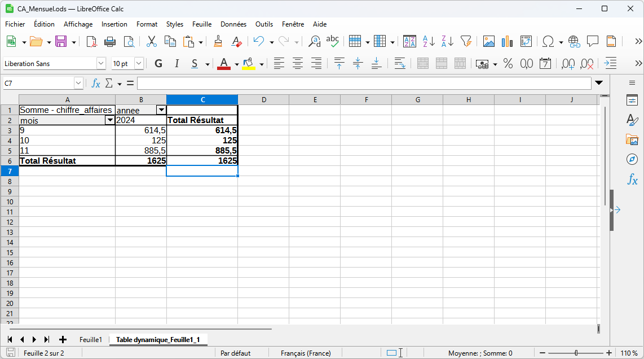Viewport: 644px width, 359px height.
Task: Click the add new sheet plus button
Action: 63,340
